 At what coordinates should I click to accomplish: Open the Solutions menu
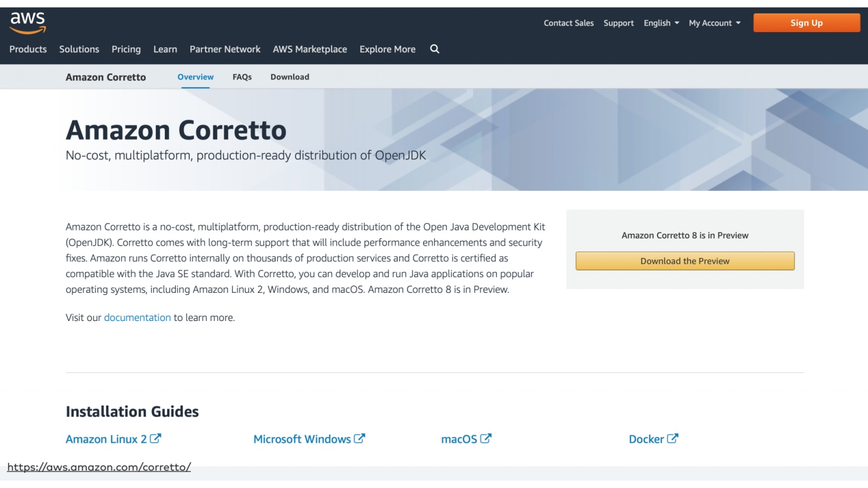tap(79, 49)
